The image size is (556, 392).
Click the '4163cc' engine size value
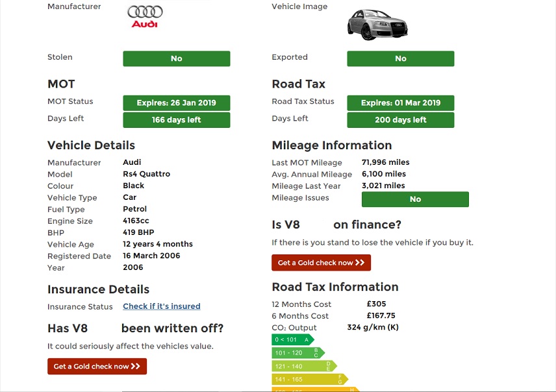click(x=136, y=221)
